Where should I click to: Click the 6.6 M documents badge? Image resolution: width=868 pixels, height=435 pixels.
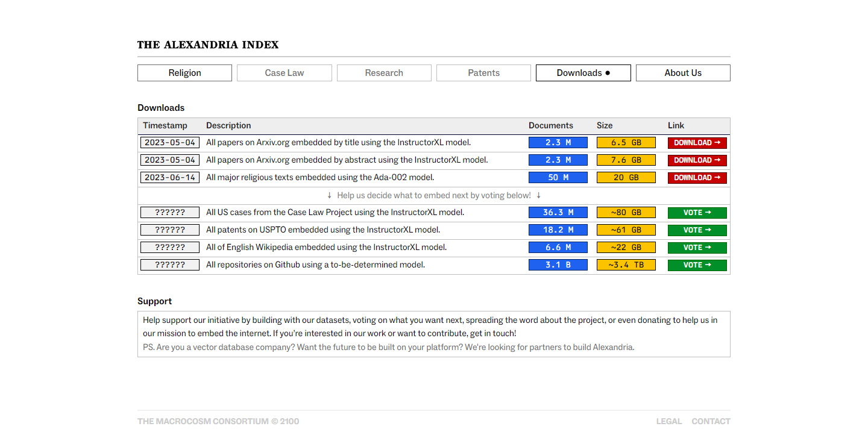tap(558, 248)
